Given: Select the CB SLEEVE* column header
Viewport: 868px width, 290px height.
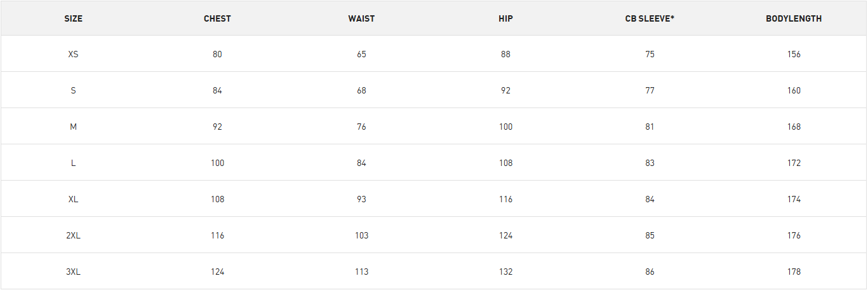Looking at the screenshot, I should tap(650, 18).
